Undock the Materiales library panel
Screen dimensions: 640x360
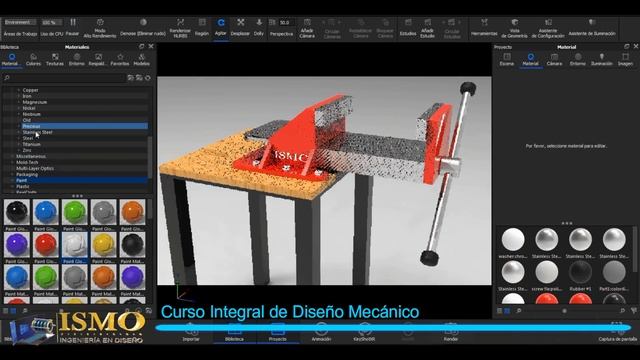pos(142,47)
